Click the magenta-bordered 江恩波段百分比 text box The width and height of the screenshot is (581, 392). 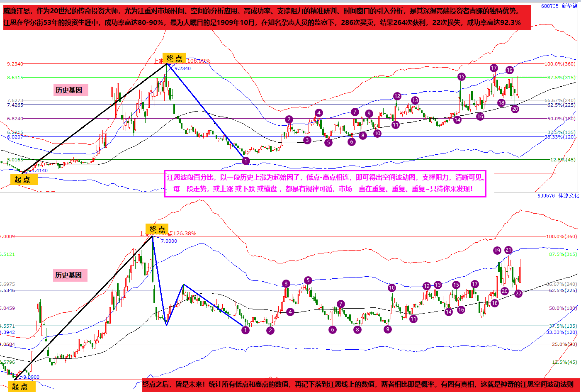tap(325, 183)
